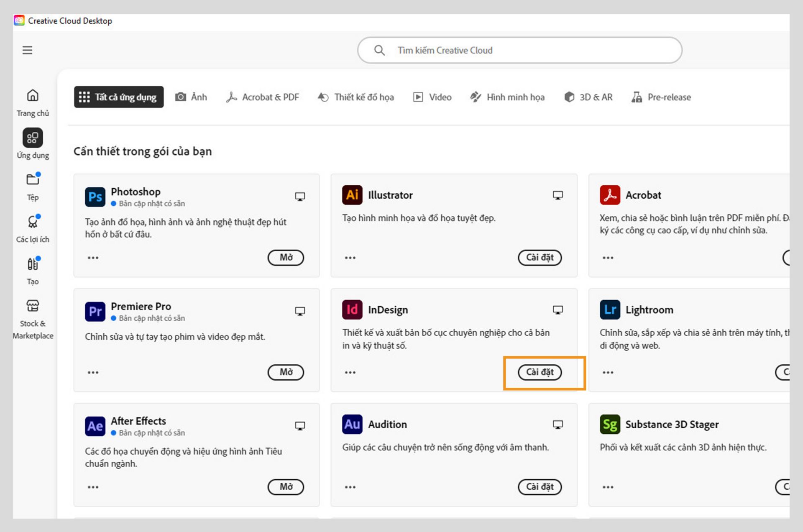Click the Photoshop app icon
This screenshot has width=803, height=532.
(95, 197)
